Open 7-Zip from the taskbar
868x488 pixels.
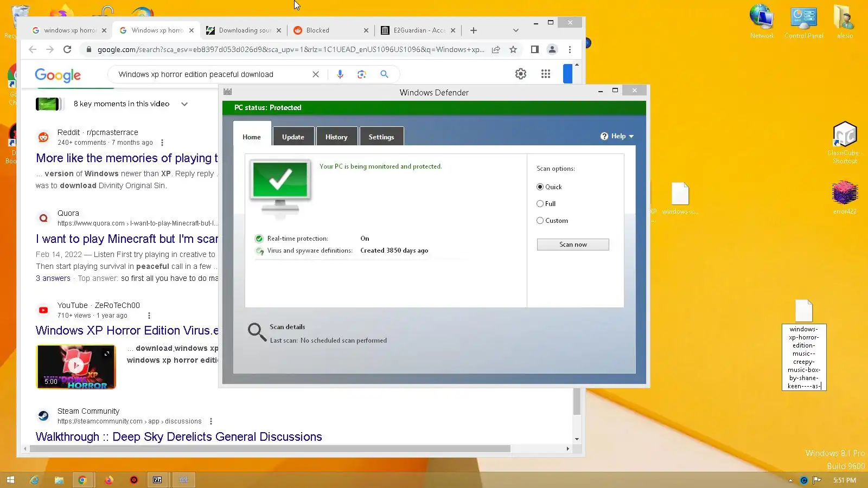point(157,480)
